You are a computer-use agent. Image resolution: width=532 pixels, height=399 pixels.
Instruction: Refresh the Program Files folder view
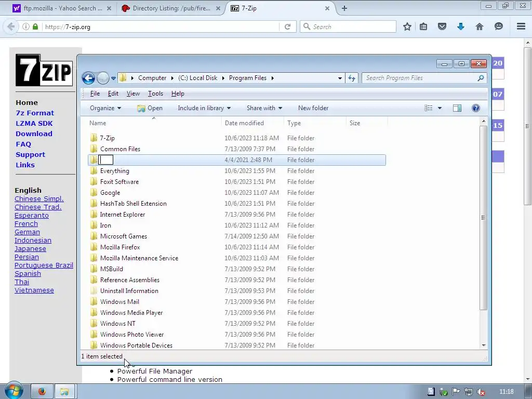352,78
